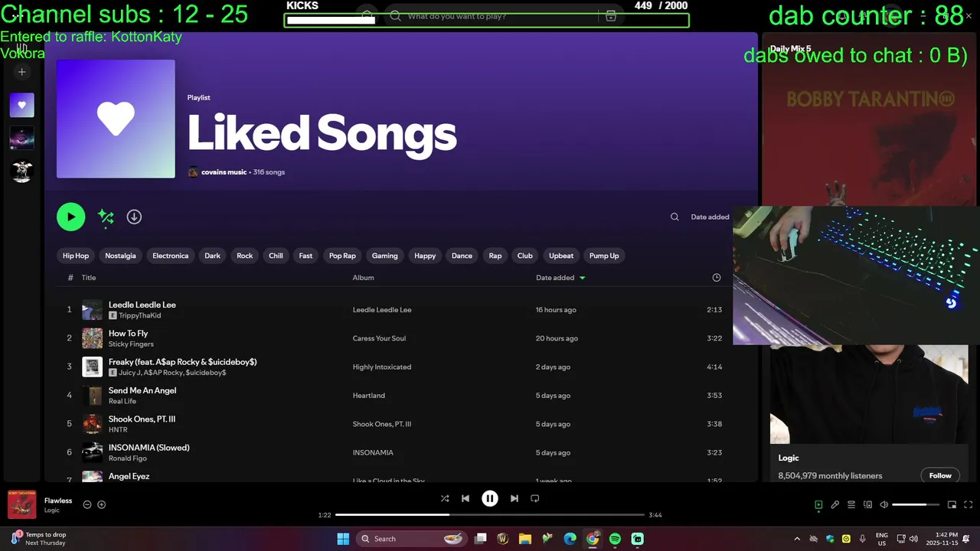Sort by Title column header
The width and height of the screenshot is (980, 551).
pyautogui.click(x=89, y=278)
